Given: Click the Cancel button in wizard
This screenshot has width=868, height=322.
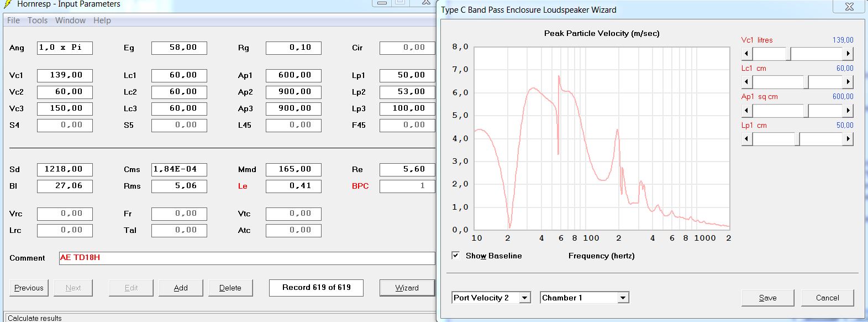Looking at the screenshot, I should tap(827, 298).
